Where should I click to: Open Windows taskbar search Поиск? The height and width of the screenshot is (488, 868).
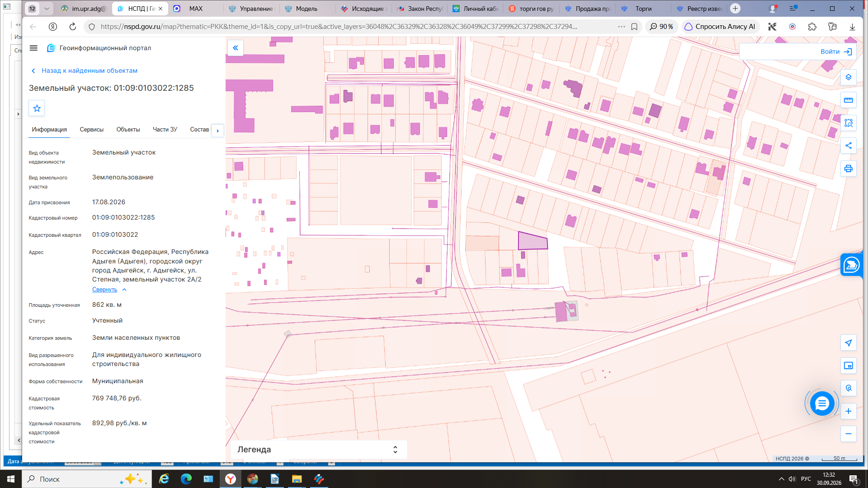point(86,479)
